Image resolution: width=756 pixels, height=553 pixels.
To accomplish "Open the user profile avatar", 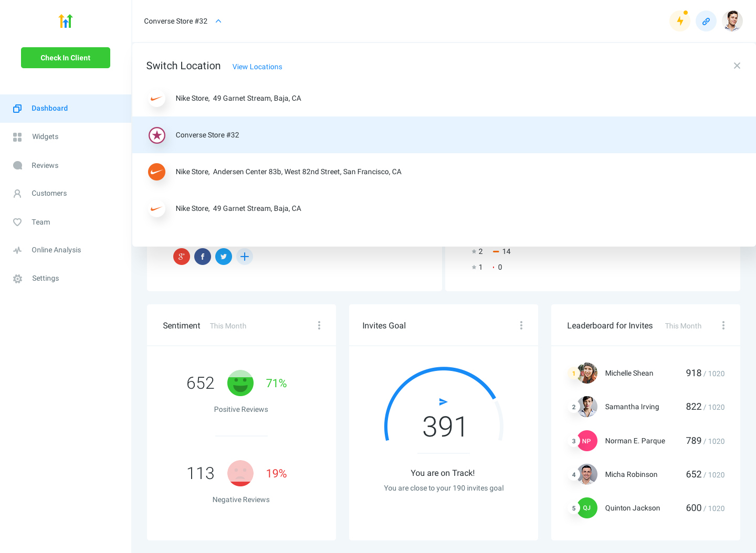I will [732, 21].
